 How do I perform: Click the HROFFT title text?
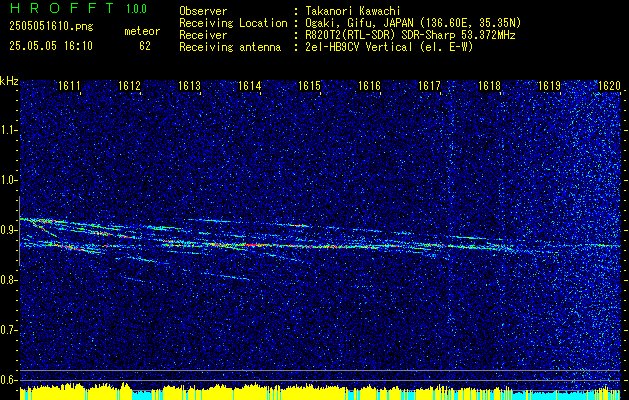(x=62, y=8)
